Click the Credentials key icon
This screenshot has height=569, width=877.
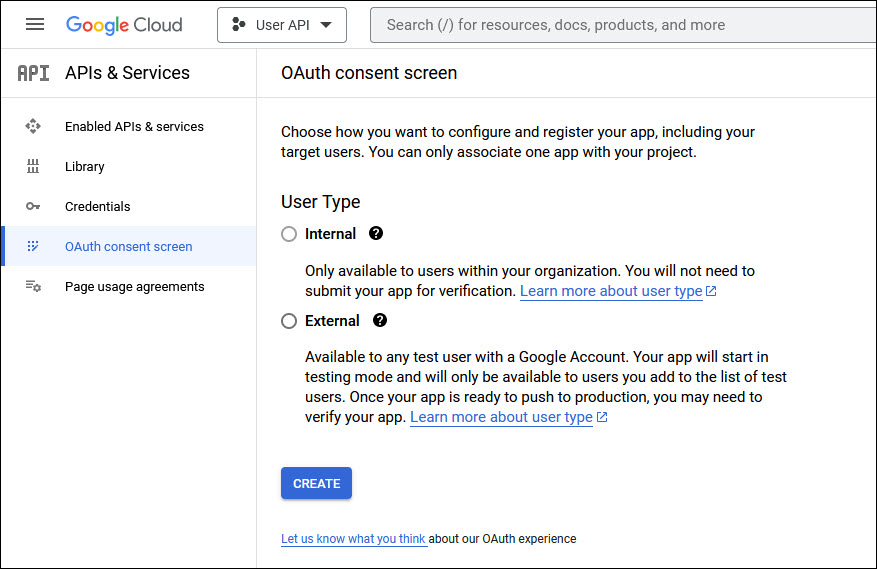(x=33, y=207)
